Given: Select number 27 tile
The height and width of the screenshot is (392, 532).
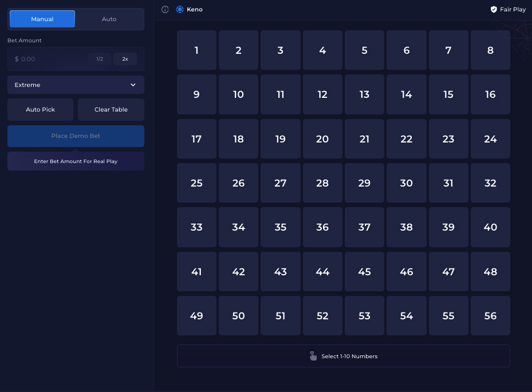Looking at the screenshot, I should pyautogui.click(x=280, y=183).
